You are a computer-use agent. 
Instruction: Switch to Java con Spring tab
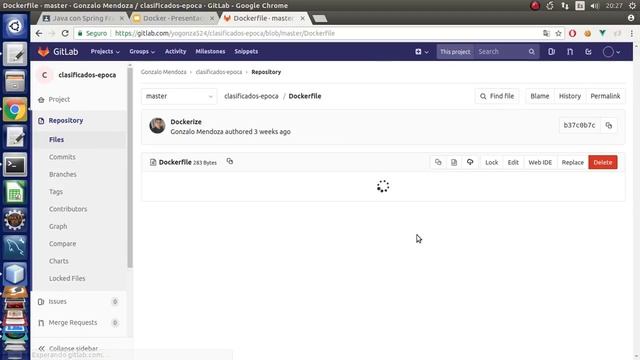pyautogui.click(x=83, y=18)
